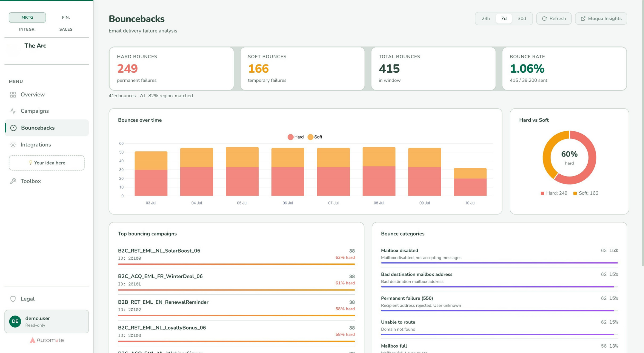The width and height of the screenshot is (644, 353).
Task: Click the Integrations gear icon
Action: point(13,145)
